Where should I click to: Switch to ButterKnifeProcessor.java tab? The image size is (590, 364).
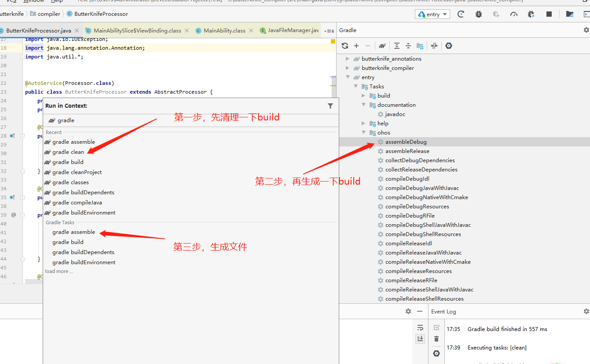(38, 31)
